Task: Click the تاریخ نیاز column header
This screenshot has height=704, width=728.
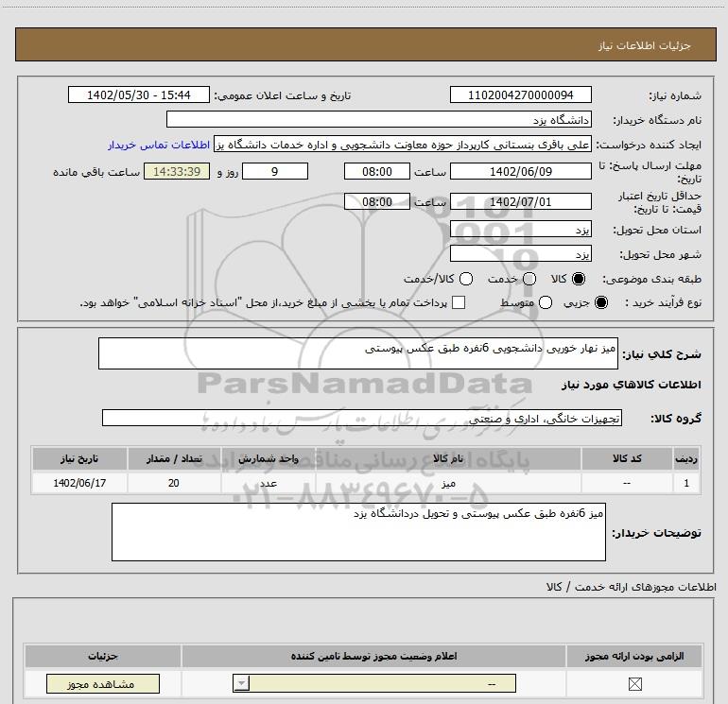Action: 79,458
